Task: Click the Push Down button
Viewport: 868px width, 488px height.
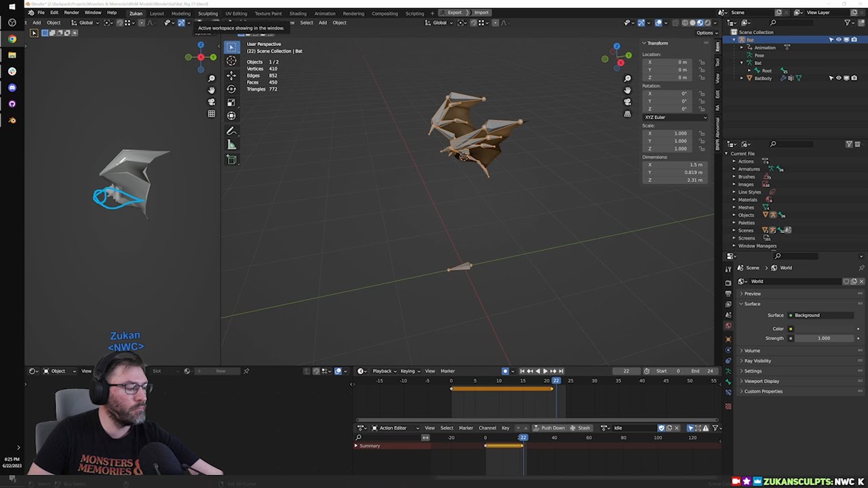Action: coord(549,428)
